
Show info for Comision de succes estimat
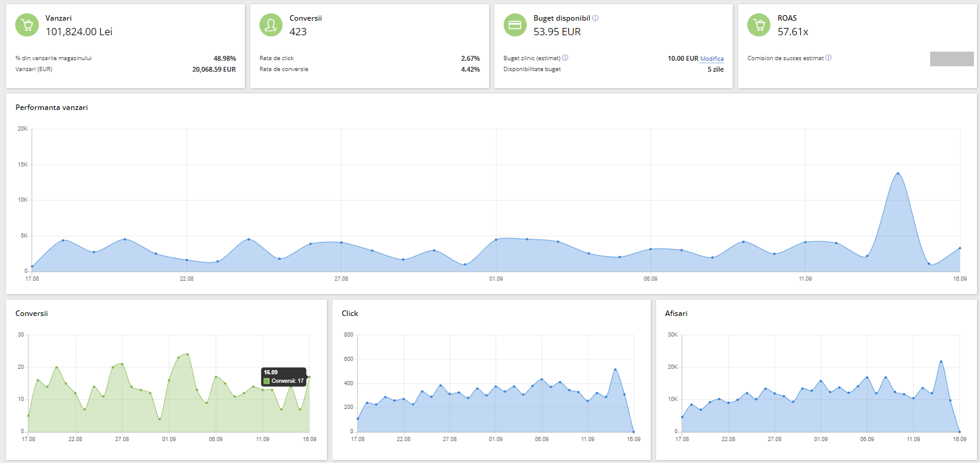pyautogui.click(x=829, y=58)
